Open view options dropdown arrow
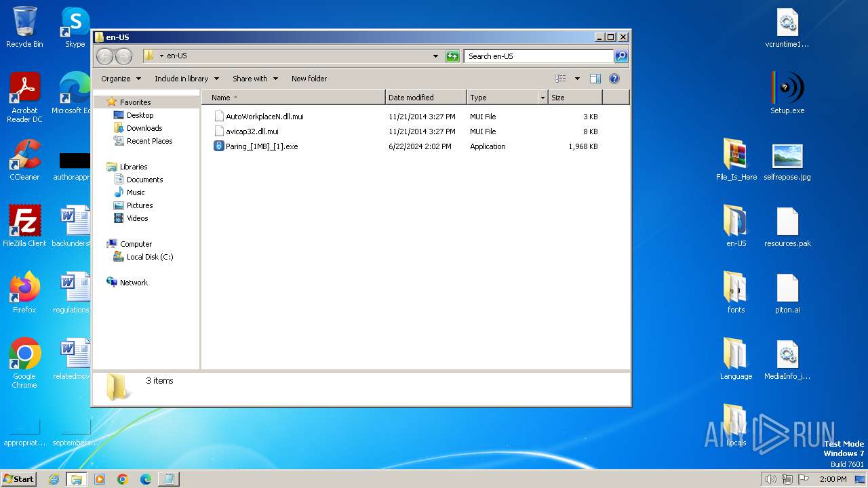 pyautogui.click(x=577, y=79)
